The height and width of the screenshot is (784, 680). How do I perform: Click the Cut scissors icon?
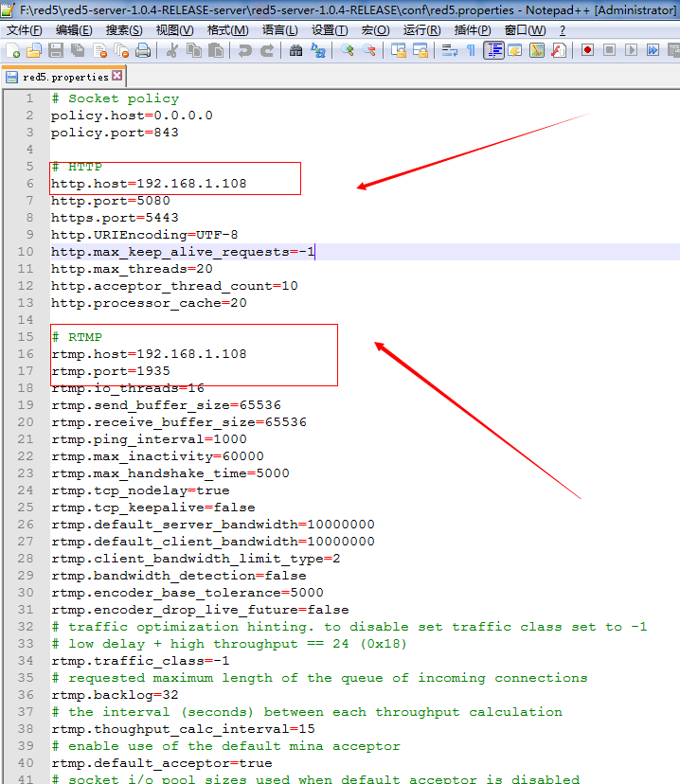[172, 50]
